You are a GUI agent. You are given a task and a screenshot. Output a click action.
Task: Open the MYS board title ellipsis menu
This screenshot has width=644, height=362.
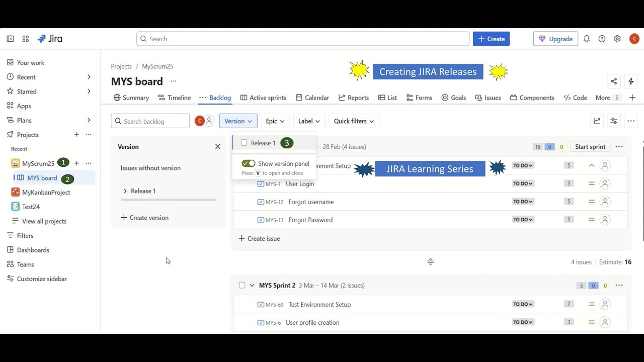pos(173,81)
